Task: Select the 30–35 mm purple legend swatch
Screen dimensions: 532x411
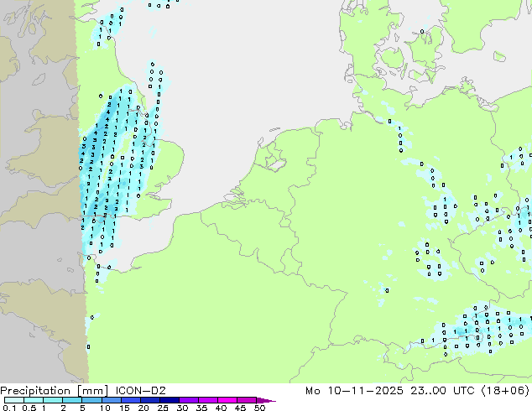Action: click(x=189, y=400)
